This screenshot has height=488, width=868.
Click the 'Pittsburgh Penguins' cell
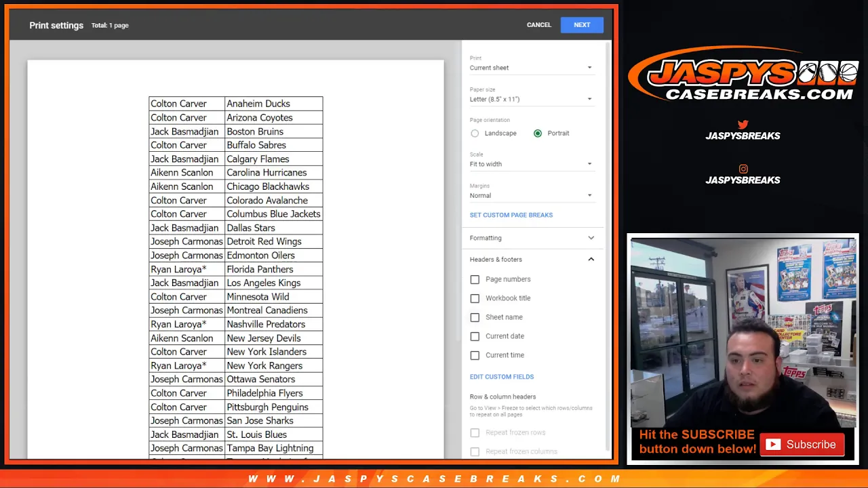[x=274, y=407]
